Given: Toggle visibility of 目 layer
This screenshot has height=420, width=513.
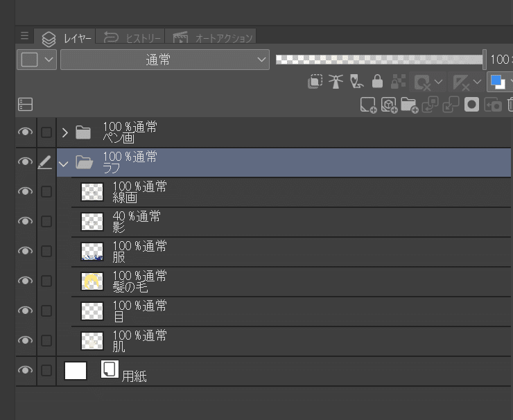Looking at the screenshot, I should coord(25,310).
